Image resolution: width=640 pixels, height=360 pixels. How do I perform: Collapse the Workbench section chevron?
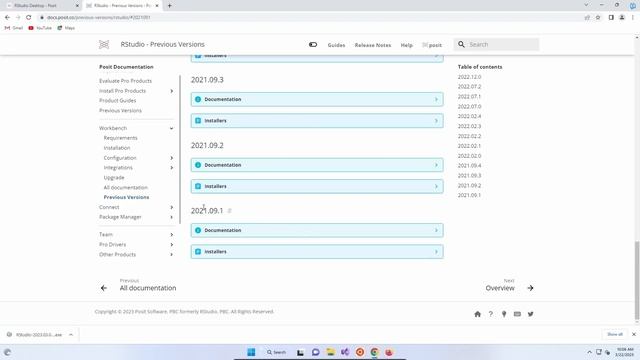click(x=171, y=128)
